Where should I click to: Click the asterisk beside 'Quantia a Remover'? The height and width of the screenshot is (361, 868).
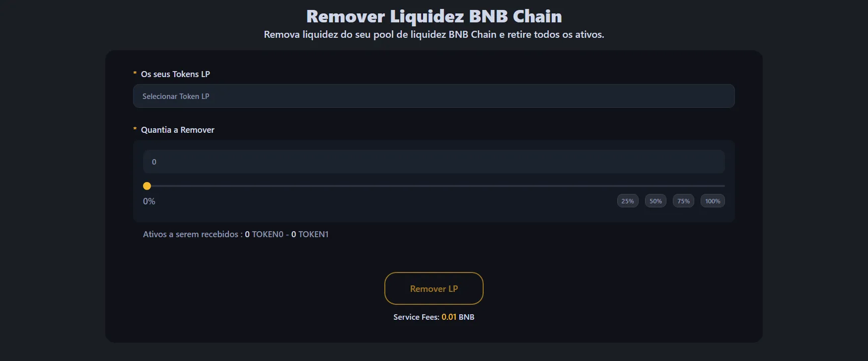click(x=135, y=129)
